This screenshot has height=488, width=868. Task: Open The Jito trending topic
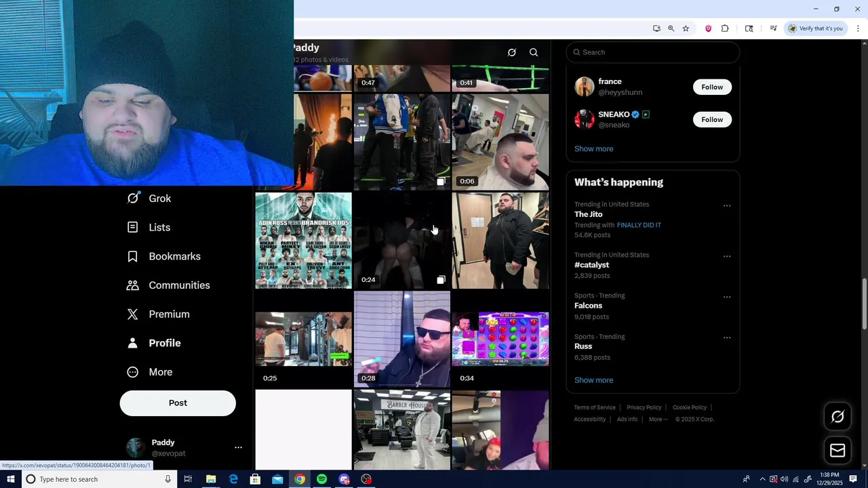(589, 214)
